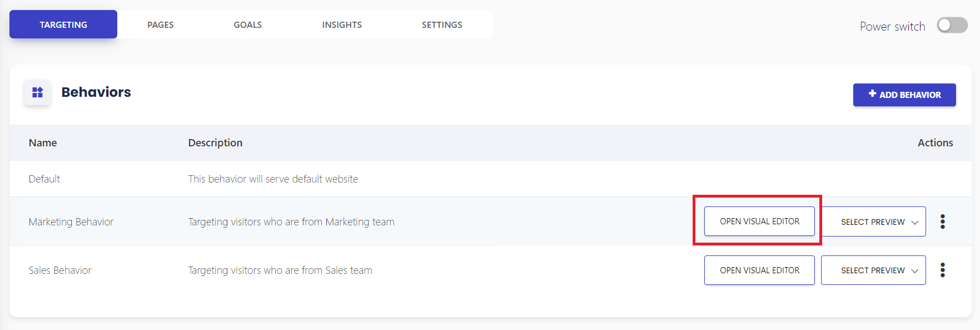The image size is (980, 330).
Task: Expand Select Preview for Marketing Behavior
Action: coord(874,221)
